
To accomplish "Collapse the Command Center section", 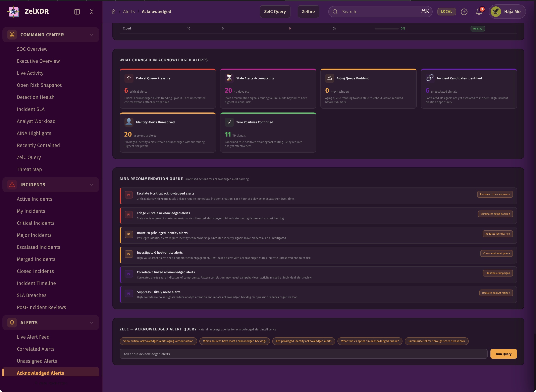I will tap(92, 35).
